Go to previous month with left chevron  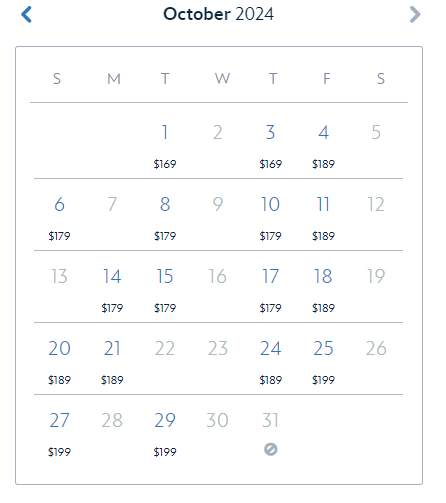click(x=26, y=14)
